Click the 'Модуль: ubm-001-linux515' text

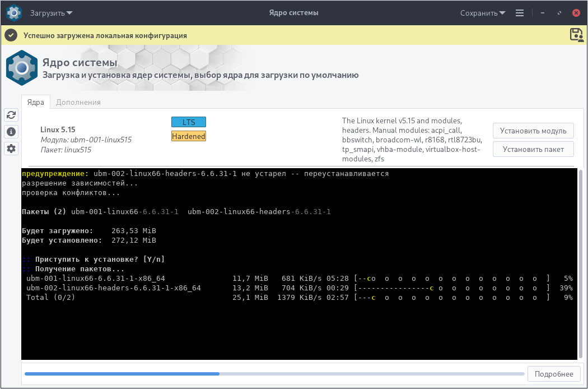click(86, 140)
